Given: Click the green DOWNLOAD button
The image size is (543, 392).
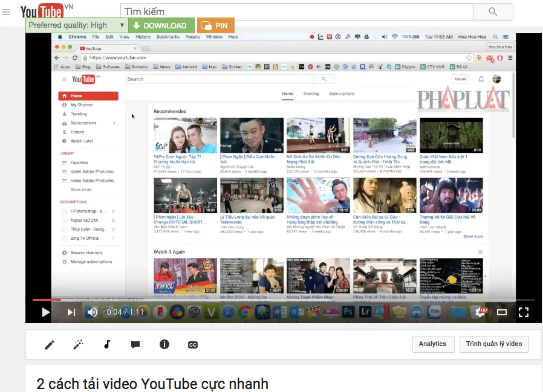Looking at the screenshot, I should click(x=161, y=25).
